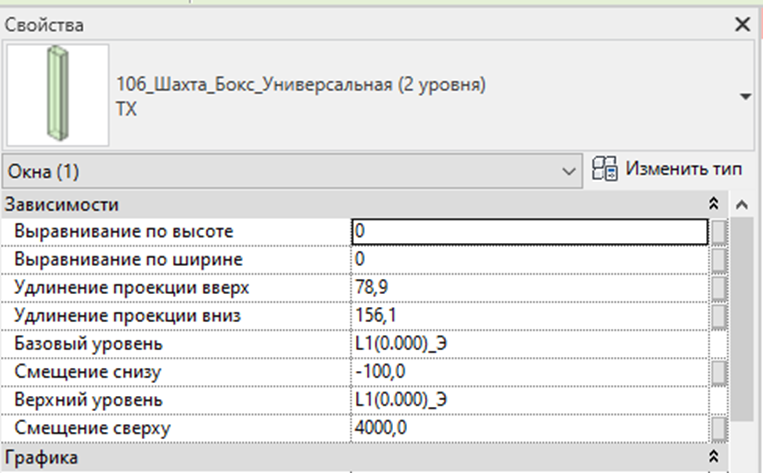Click the properties vertical scrollbar thumb

pos(742,319)
